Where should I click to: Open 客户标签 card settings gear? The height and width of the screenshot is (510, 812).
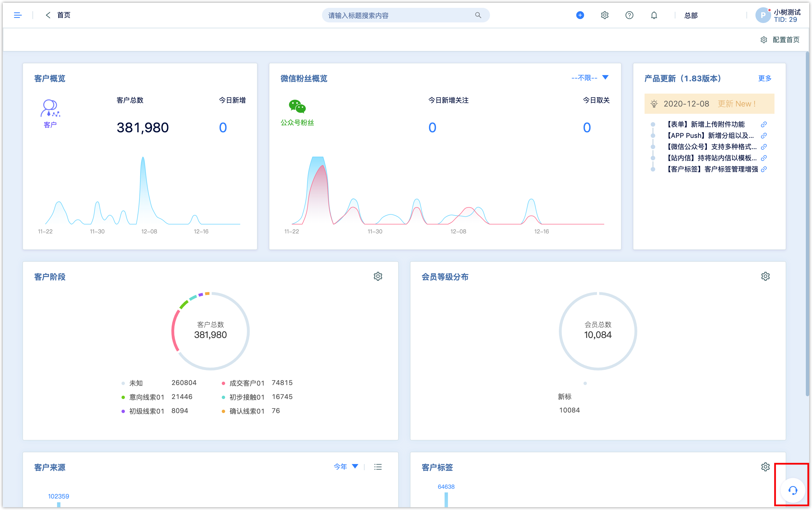click(765, 467)
